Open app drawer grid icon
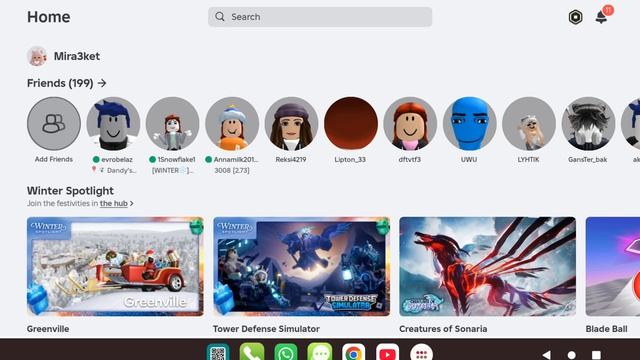Image resolution: width=640 pixels, height=360 pixels. point(421,353)
